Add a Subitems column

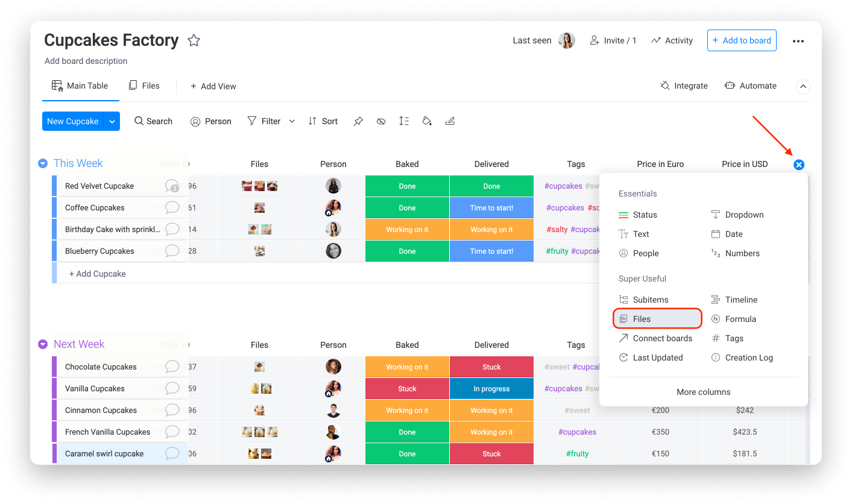tap(644, 300)
